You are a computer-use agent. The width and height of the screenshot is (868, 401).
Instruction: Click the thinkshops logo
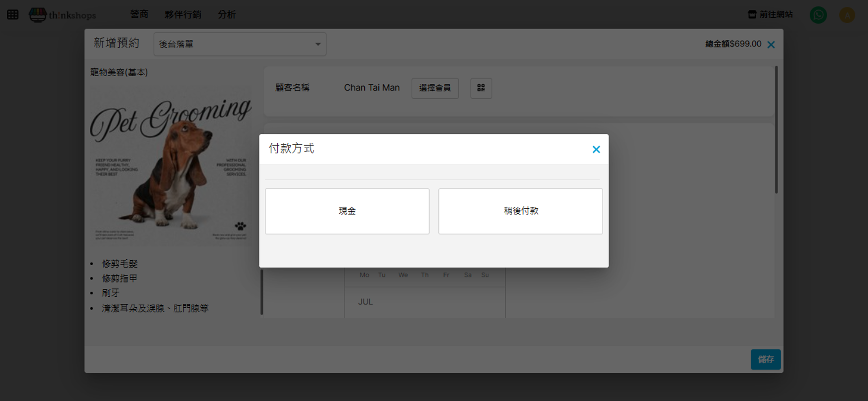(63, 15)
